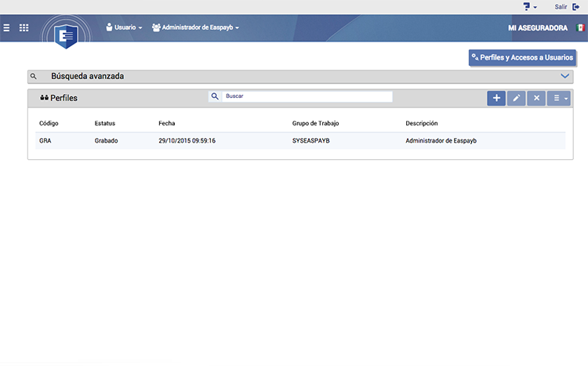Sort by Estatus column header

coord(104,123)
